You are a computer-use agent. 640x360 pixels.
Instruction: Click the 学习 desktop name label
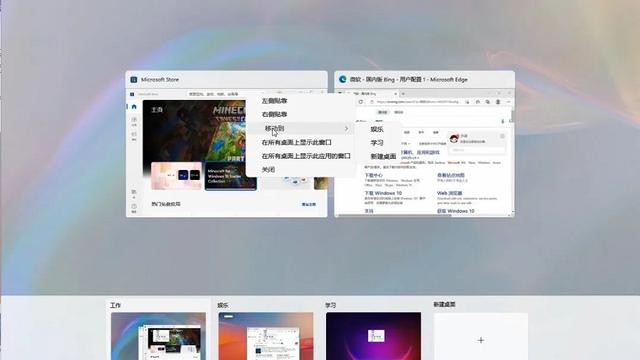tap(331, 305)
